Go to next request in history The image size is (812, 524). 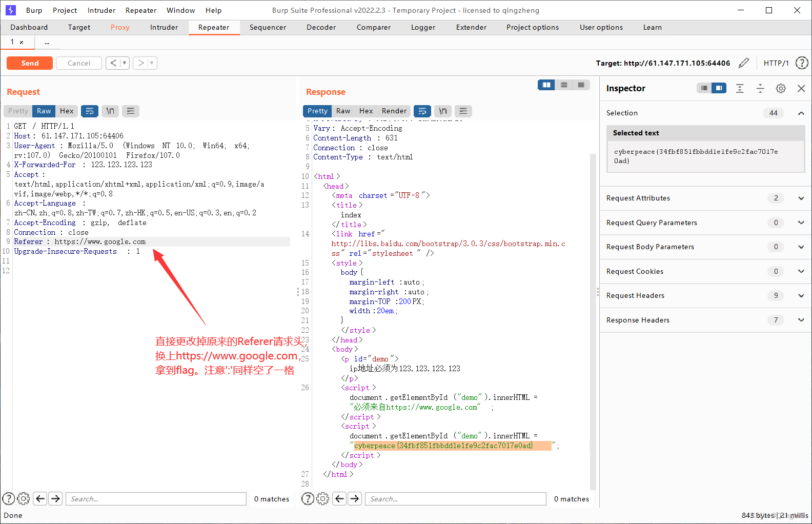(141, 63)
